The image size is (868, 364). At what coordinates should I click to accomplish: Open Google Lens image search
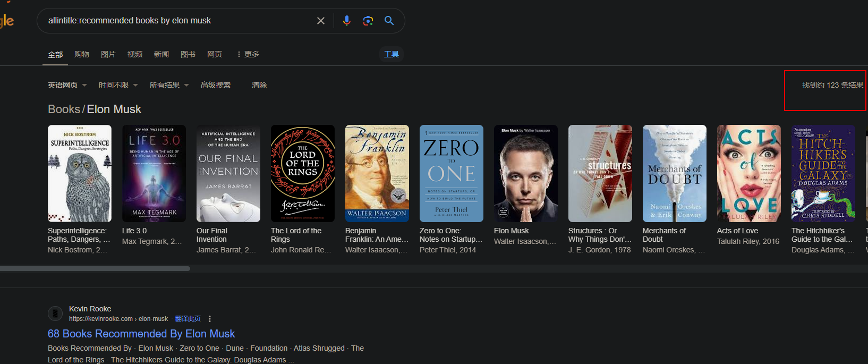coord(368,21)
